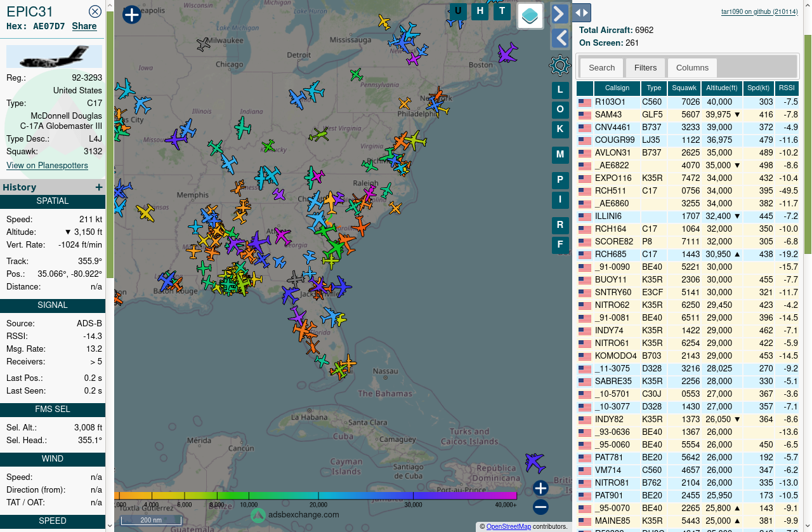Open the Search tab
812x532 pixels.
coord(601,68)
